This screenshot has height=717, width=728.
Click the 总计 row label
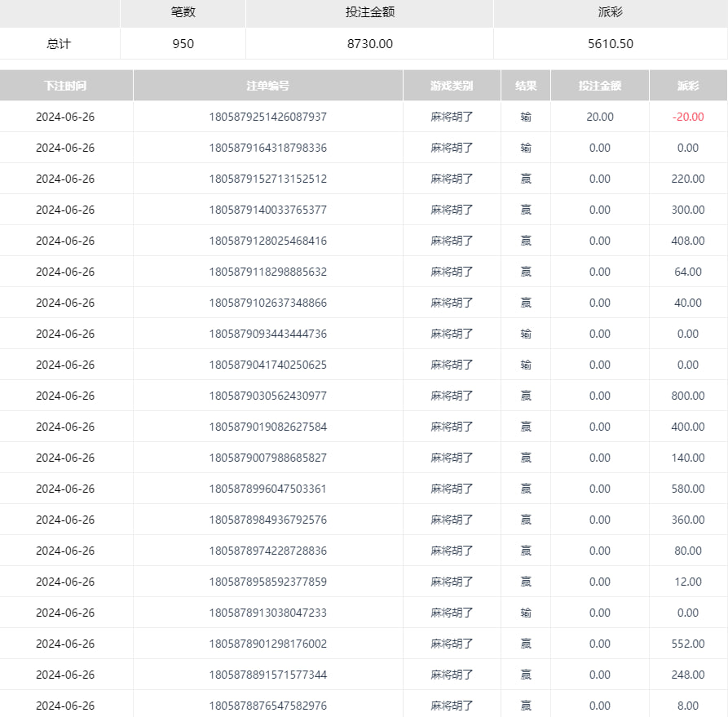click(x=60, y=44)
